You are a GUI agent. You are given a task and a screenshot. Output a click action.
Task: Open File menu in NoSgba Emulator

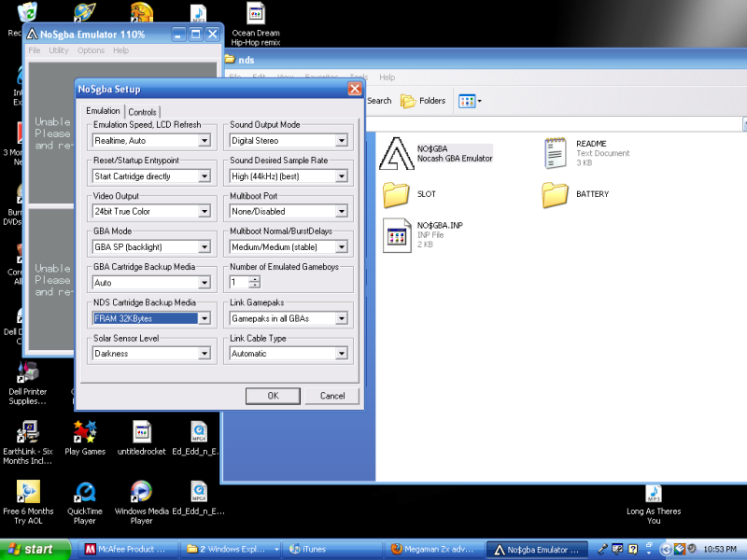point(35,50)
